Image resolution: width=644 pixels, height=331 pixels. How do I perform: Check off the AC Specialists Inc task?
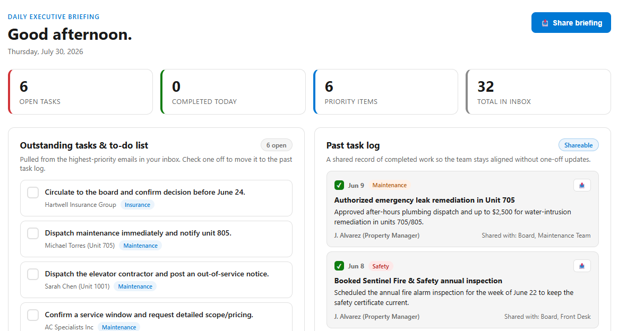33,315
